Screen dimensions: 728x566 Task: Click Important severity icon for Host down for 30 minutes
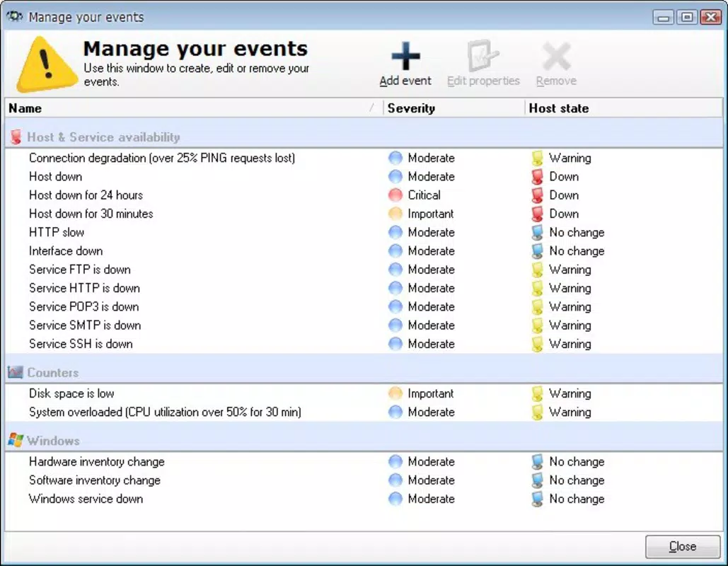(x=395, y=214)
